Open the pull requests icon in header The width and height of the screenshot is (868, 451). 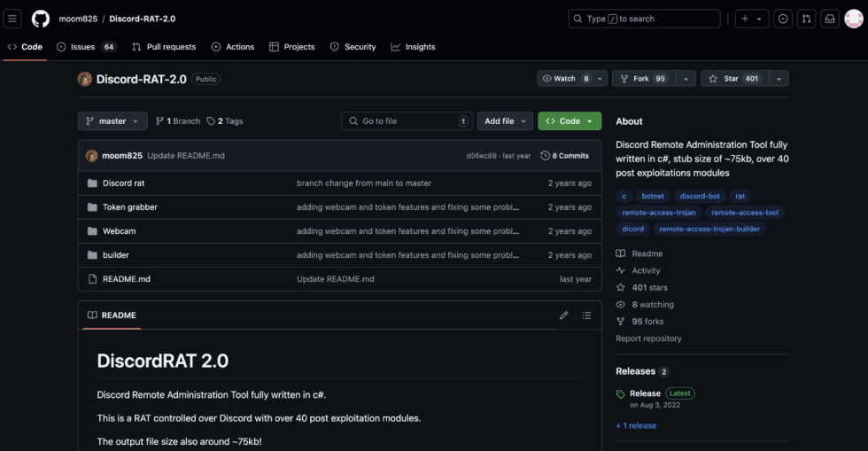(x=807, y=19)
